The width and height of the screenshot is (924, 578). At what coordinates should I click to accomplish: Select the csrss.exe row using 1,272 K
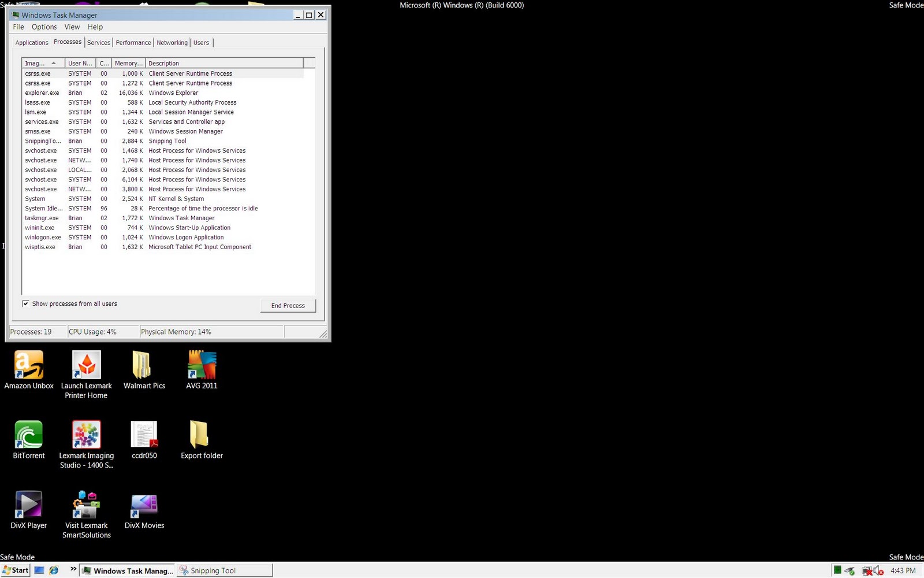point(163,83)
